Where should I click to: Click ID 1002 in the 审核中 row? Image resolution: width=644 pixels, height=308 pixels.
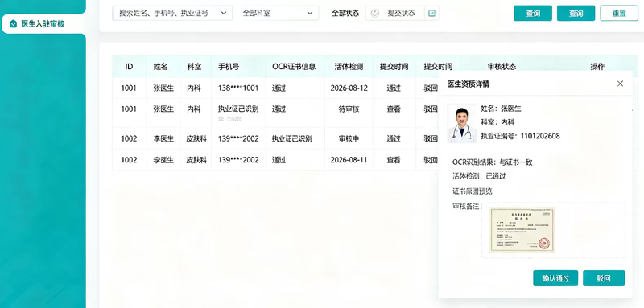(x=129, y=138)
